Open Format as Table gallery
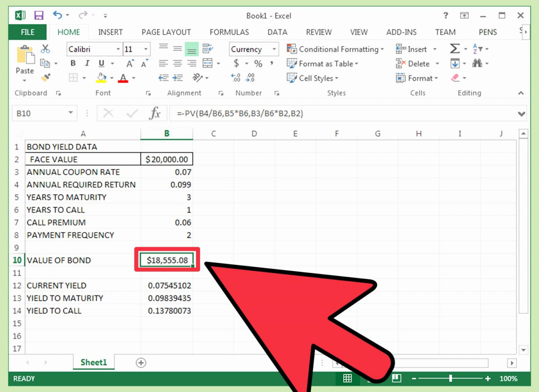Image resolution: width=539 pixels, height=392 pixels. click(323, 63)
